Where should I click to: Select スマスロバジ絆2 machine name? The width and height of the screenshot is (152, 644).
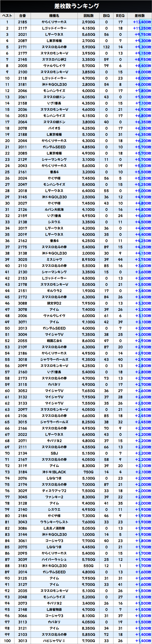[x=54, y=60]
